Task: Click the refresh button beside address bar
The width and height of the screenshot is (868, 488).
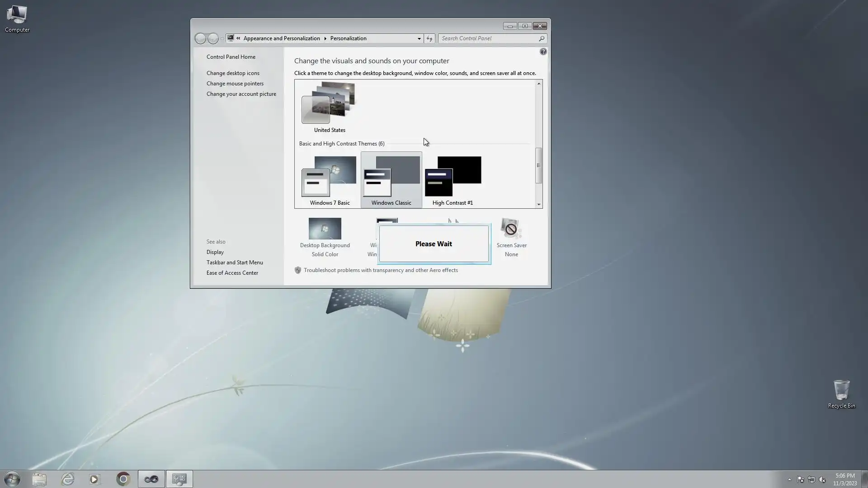Action: [x=429, y=38]
